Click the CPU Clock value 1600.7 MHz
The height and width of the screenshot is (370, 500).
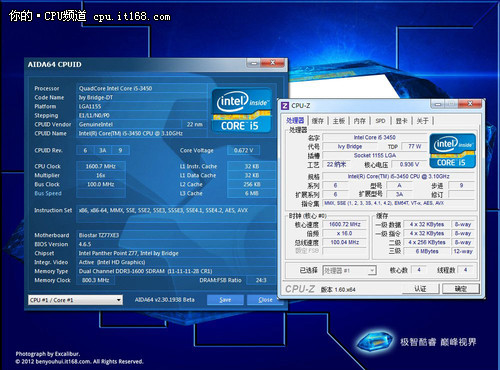click(x=101, y=166)
